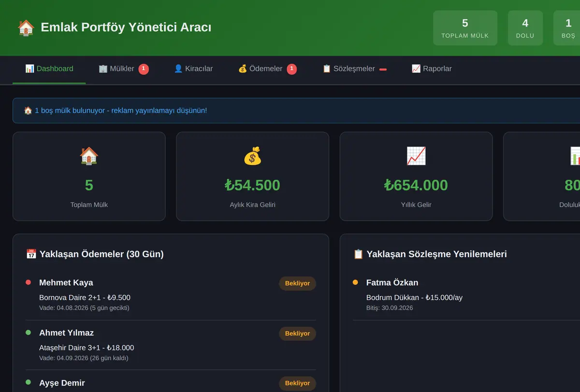This screenshot has width=580, height=392.
Task: Click the calendar icon beside Yaklaşan Ödemeler
Action: coord(31,254)
